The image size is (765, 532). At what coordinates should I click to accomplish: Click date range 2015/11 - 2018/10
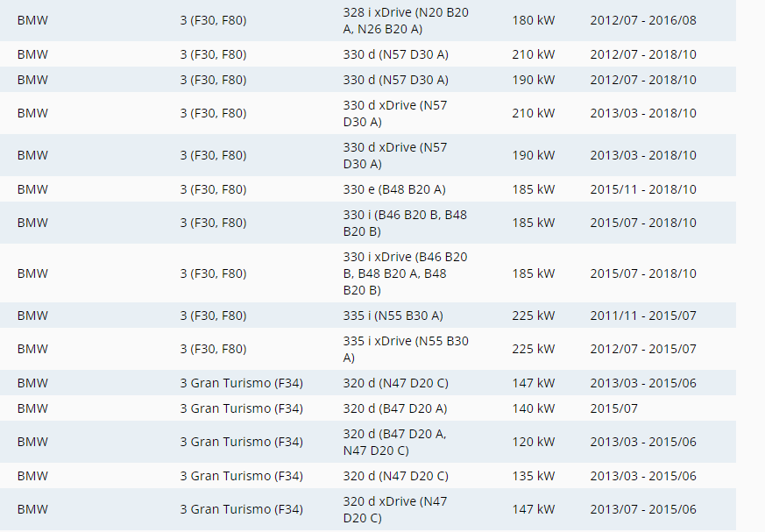click(643, 189)
